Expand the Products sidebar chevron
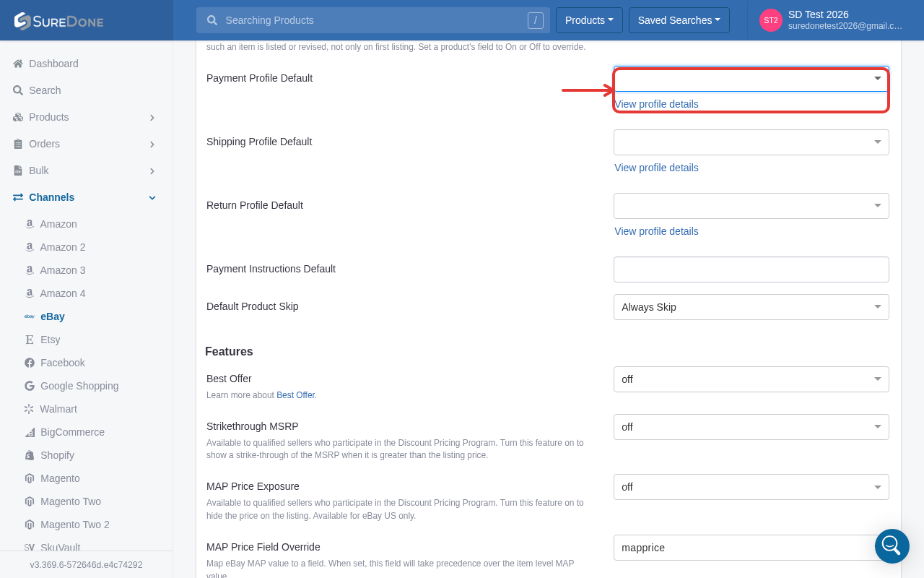Screen dimensions: 924x578 [x=152, y=117]
